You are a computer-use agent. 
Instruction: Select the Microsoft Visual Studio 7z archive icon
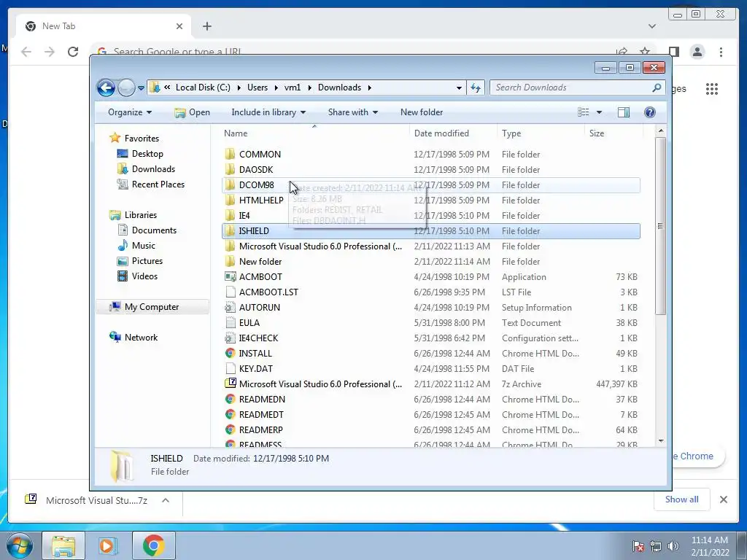pyautogui.click(x=230, y=384)
